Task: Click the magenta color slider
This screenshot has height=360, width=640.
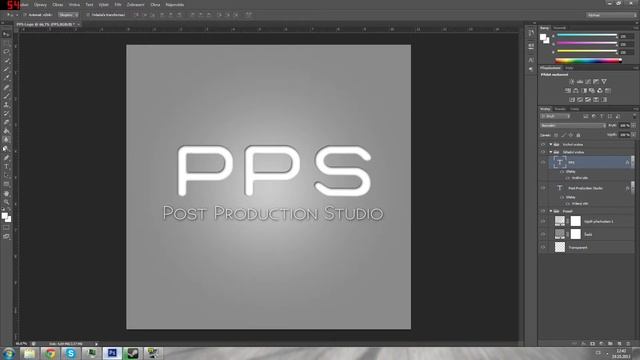Action: coord(587,43)
